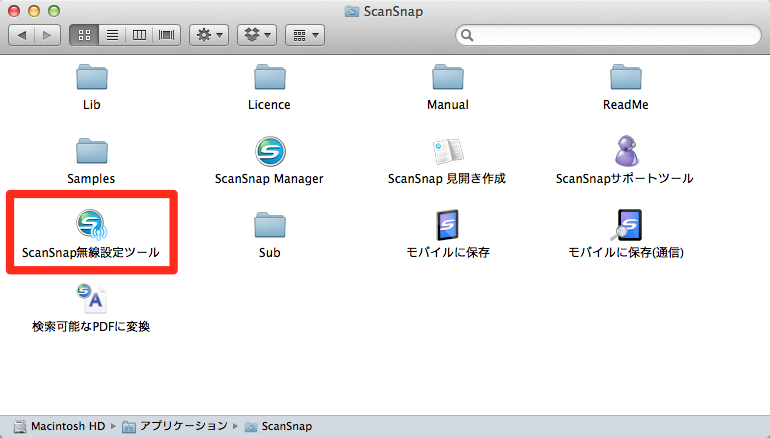Click the magnifying glass in search field
Viewport: 770px width, 438px height.
point(467,35)
